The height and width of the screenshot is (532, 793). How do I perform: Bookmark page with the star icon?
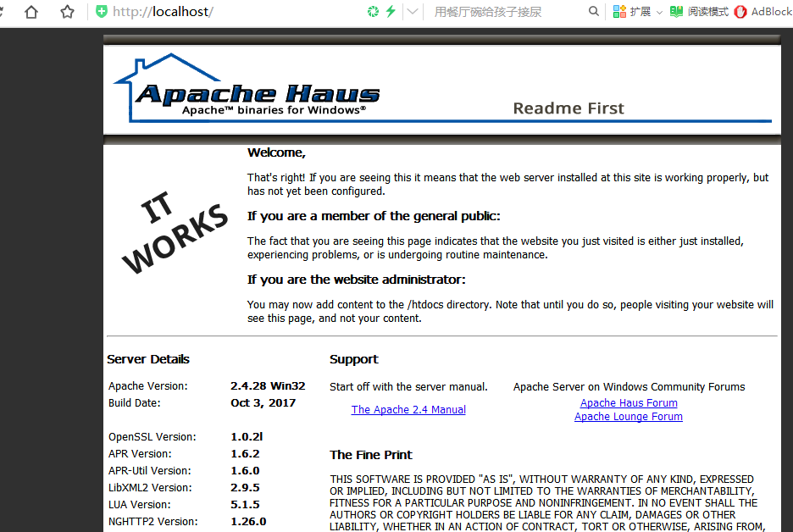[x=67, y=12]
